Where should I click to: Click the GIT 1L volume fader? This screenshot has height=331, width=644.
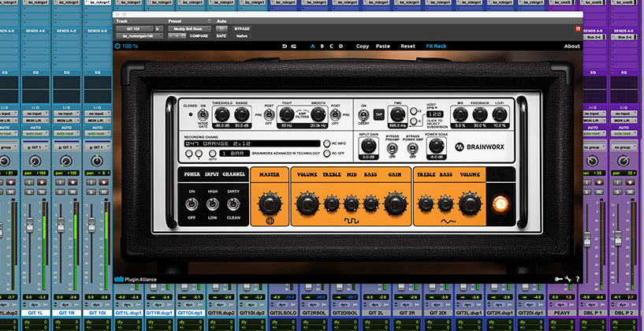30,225
